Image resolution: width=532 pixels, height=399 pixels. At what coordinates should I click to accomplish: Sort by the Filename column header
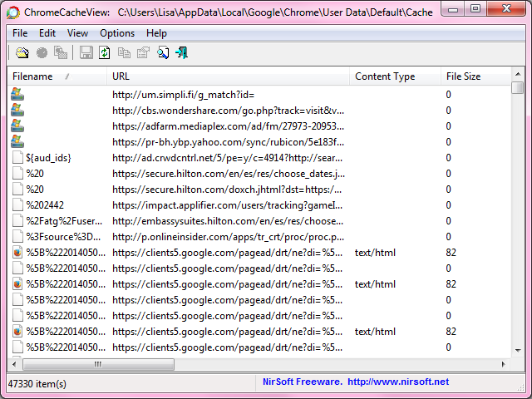click(x=57, y=76)
